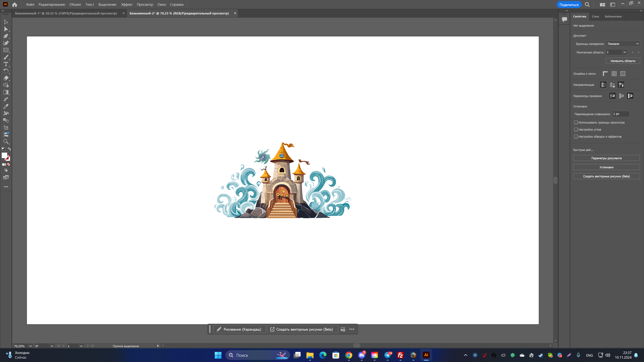
Task: Toggle snap to pixel
Action: click(630, 96)
